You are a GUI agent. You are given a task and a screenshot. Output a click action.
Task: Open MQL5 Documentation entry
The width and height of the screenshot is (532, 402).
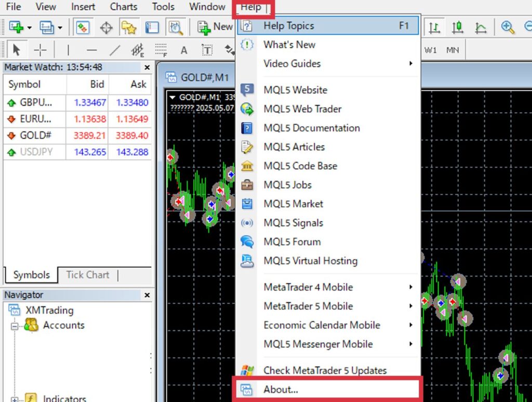[328, 128]
